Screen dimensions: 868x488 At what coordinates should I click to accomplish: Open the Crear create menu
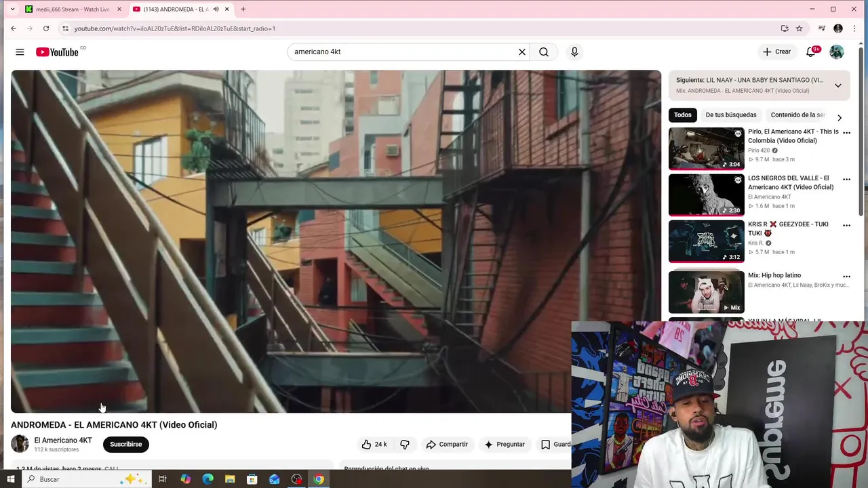point(776,52)
